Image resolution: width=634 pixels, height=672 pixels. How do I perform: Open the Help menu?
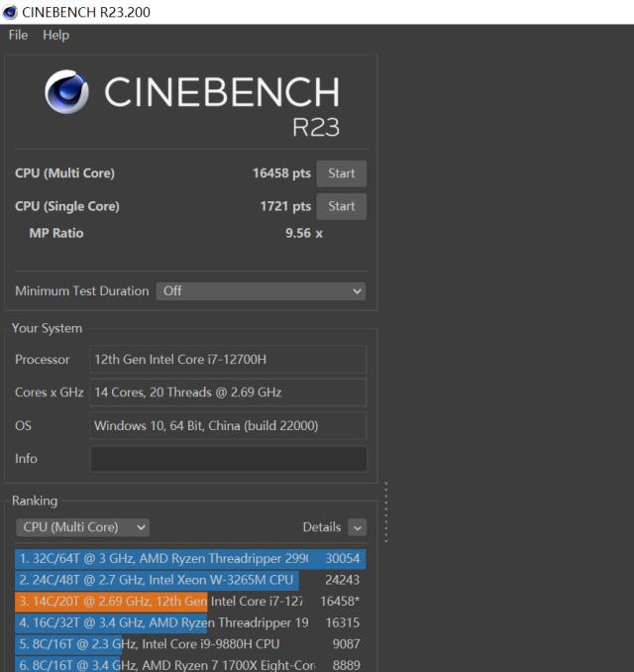[x=56, y=35]
